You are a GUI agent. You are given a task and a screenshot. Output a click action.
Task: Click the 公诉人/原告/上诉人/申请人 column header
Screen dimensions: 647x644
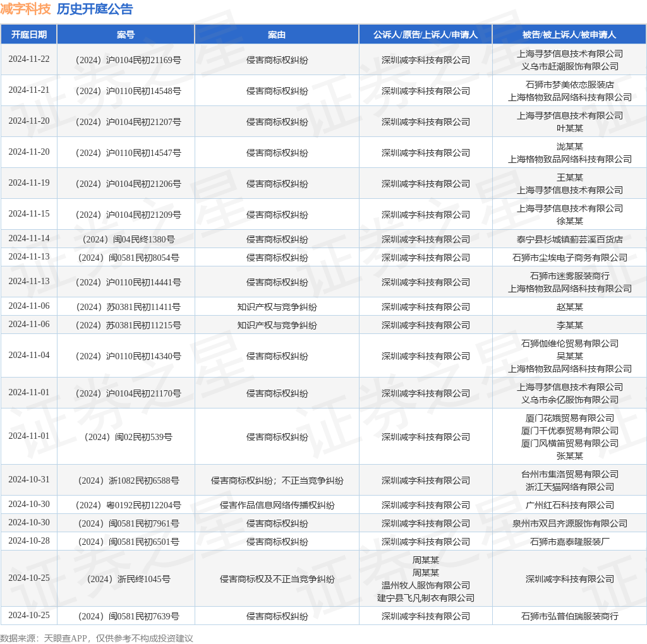[425, 35]
